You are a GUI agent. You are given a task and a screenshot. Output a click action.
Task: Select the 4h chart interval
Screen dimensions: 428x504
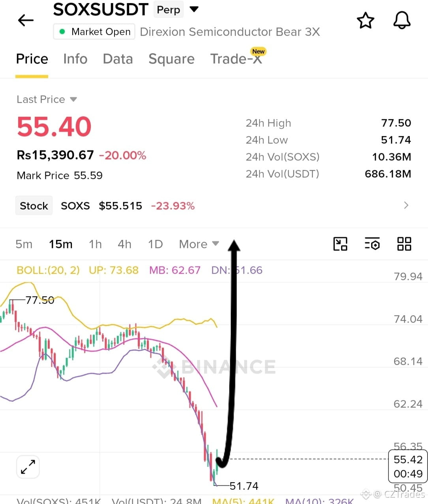coord(124,244)
